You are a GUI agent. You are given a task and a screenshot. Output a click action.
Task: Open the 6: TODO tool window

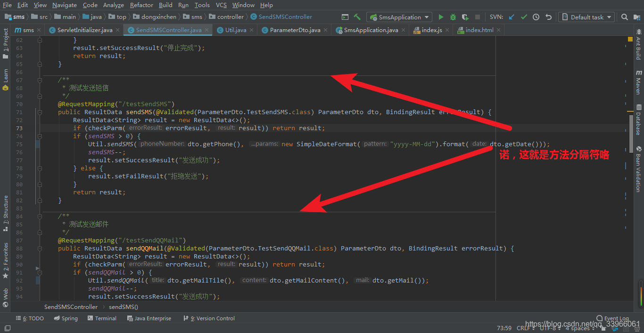click(30, 318)
